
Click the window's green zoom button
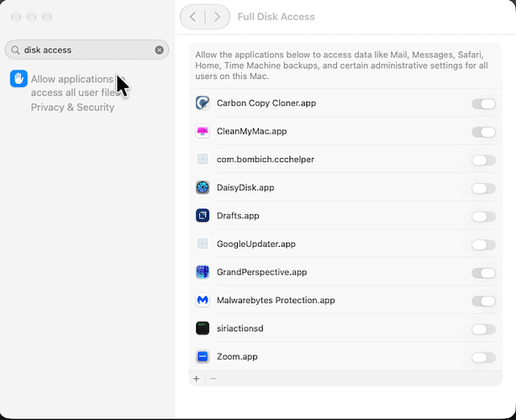point(47,17)
